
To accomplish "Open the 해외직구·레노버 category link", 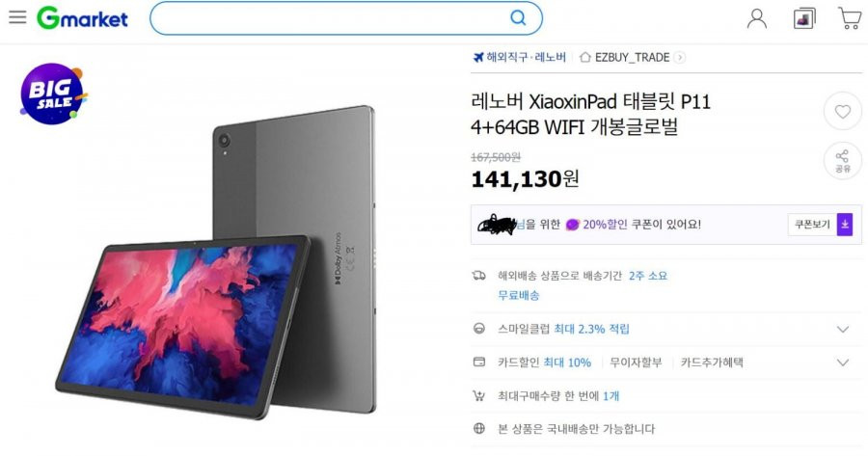I will [520, 57].
